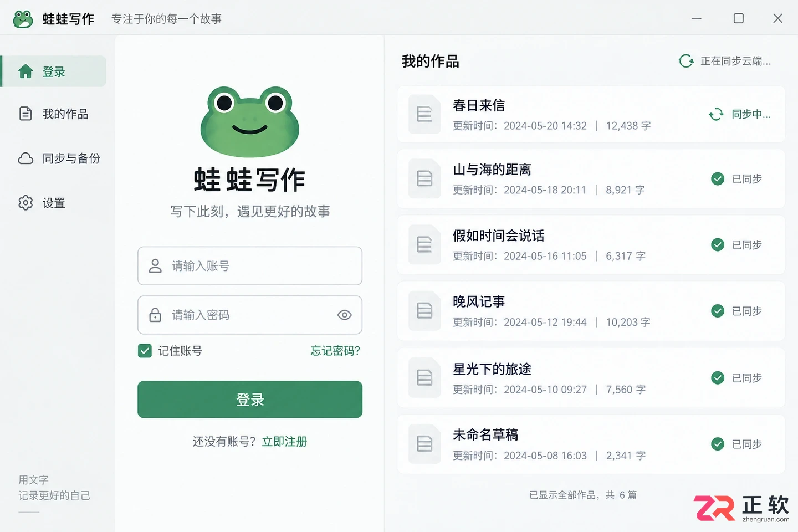Focus the 请输入账号 input field

(250, 266)
